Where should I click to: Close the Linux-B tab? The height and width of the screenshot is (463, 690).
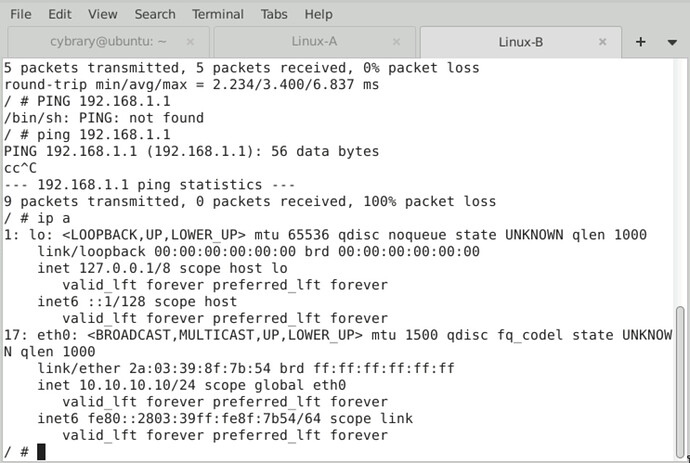602,42
